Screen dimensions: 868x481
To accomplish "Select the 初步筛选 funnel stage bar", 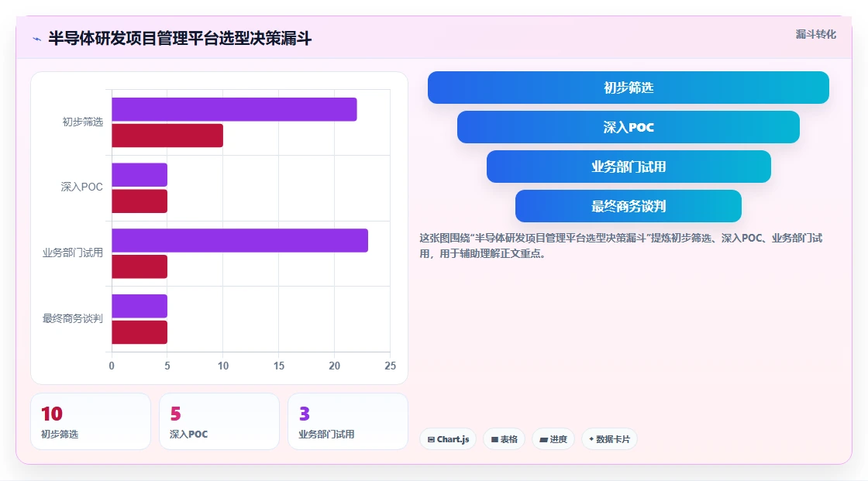I will click(x=629, y=88).
